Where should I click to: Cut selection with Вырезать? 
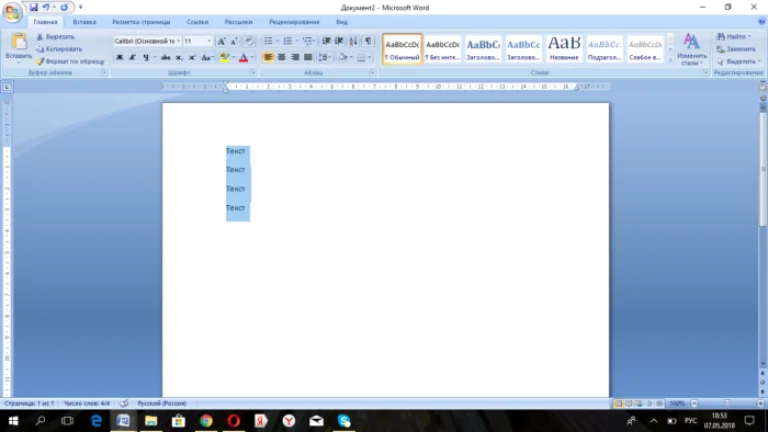point(55,37)
